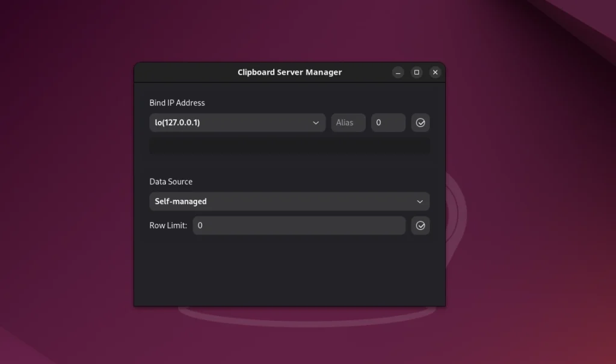Click the minimize icon on the title bar
Viewport: 616px width, 364px height.
coord(398,72)
